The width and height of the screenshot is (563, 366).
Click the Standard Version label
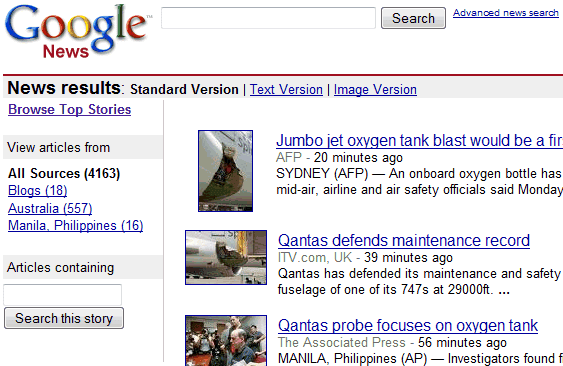click(x=184, y=89)
